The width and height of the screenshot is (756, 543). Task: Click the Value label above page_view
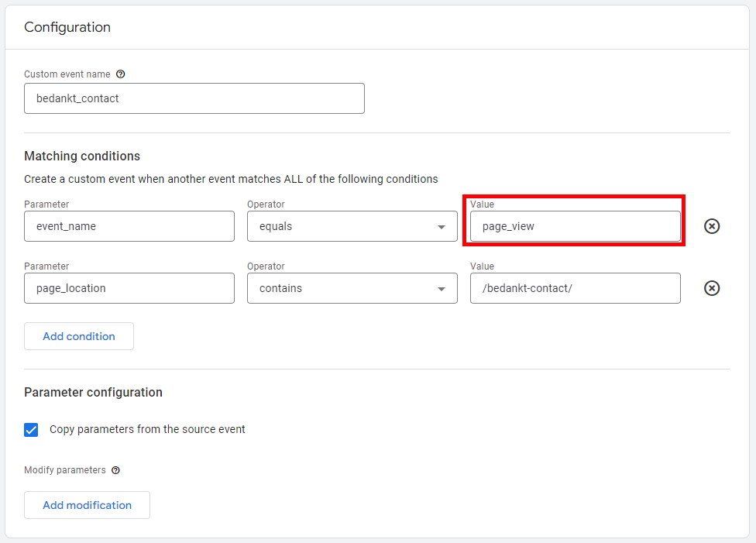[482, 204]
